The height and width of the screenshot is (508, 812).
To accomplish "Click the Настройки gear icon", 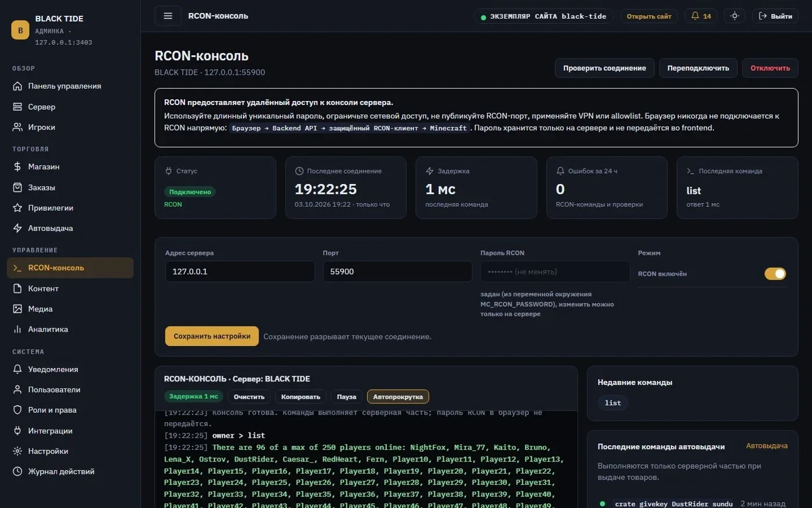I will click(17, 451).
